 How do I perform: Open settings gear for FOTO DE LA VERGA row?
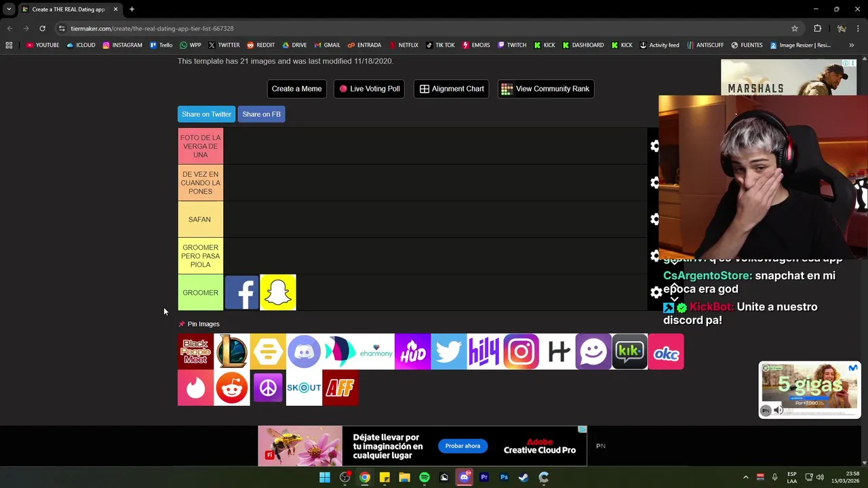(x=654, y=146)
